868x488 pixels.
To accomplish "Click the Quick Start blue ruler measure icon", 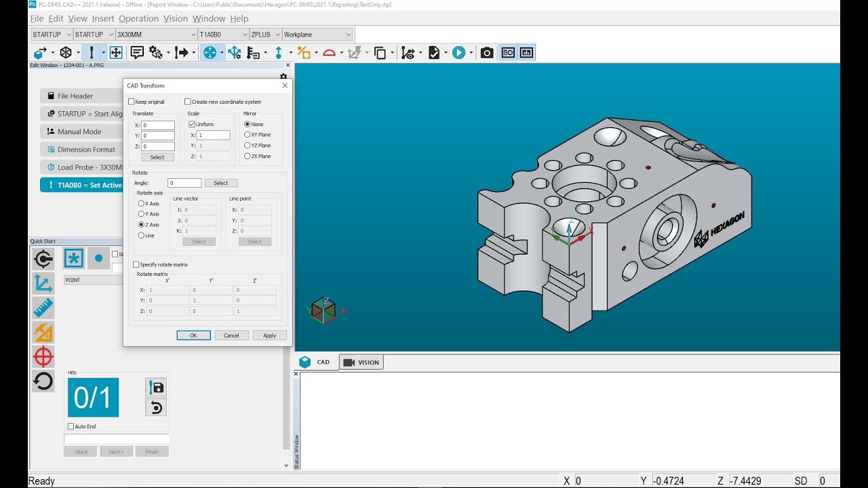I will (x=43, y=308).
